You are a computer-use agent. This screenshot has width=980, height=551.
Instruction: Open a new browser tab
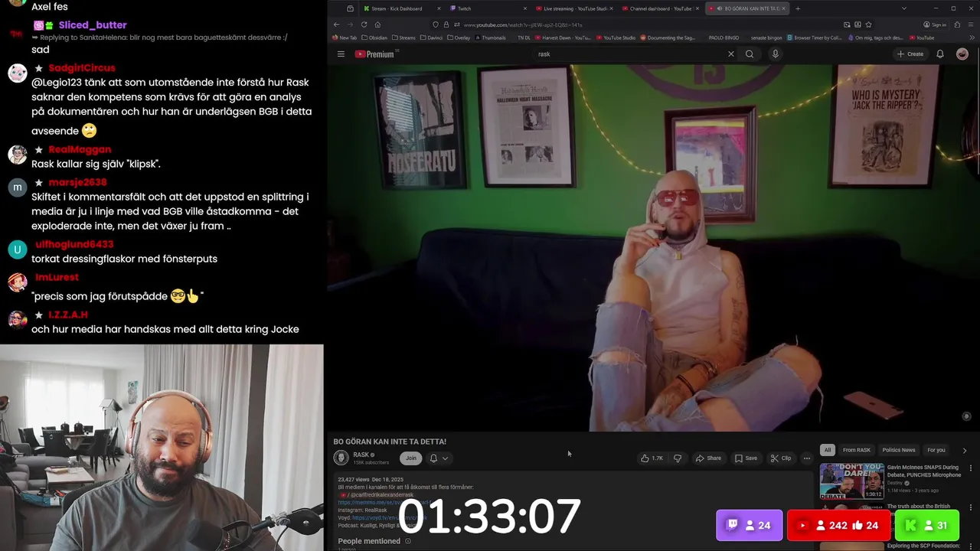pyautogui.click(x=798, y=8)
